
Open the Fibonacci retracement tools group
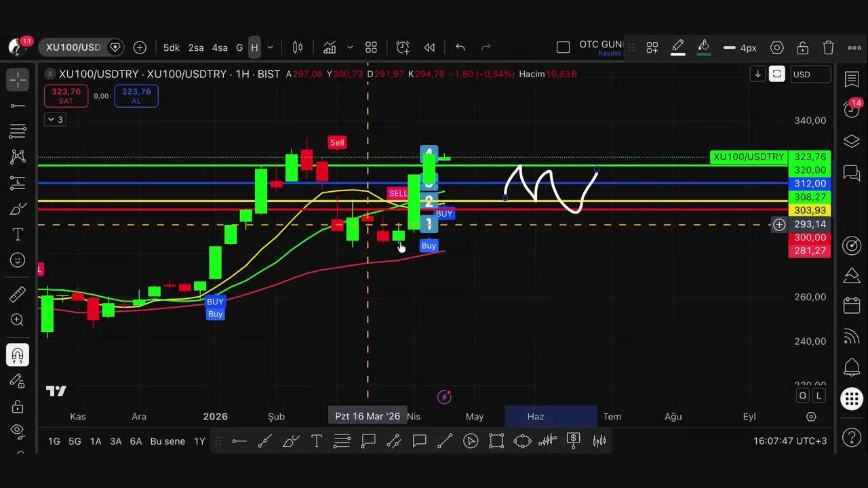[x=18, y=131]
